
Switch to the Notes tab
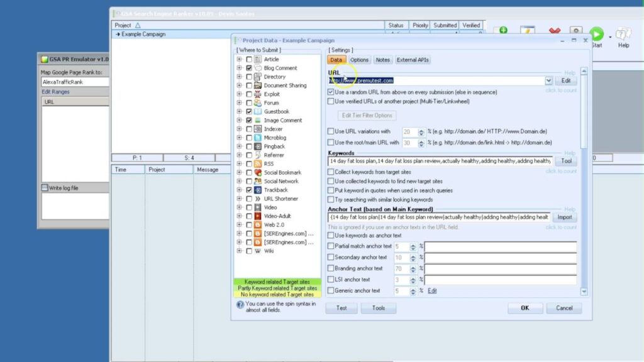[382, 60]
